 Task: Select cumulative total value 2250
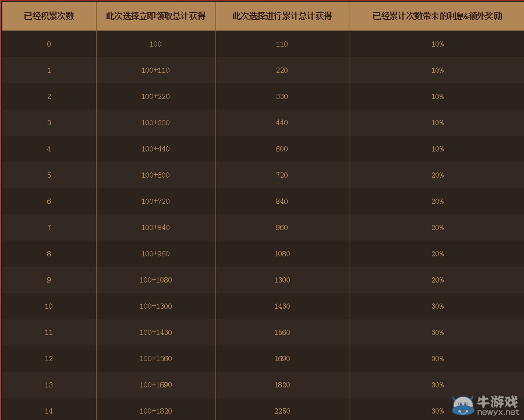coord(282,411)
